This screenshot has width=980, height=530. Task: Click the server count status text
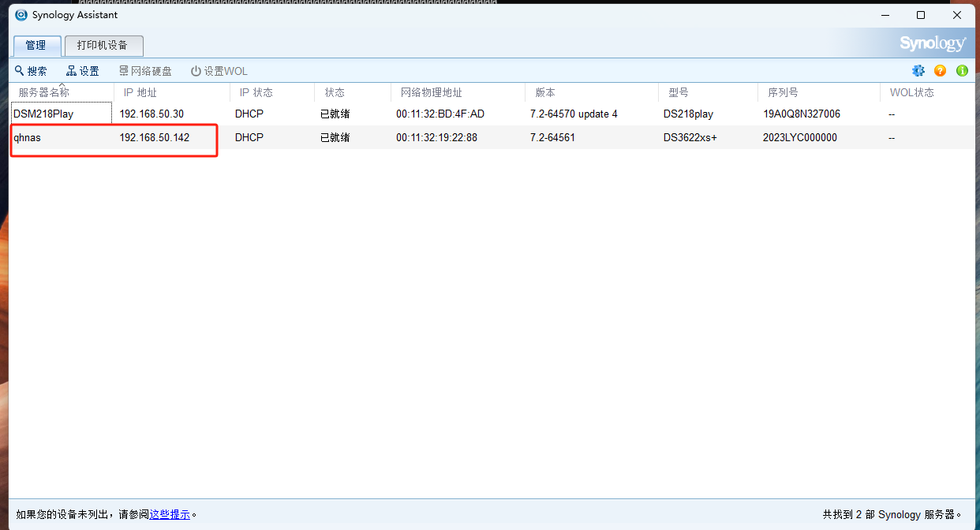point(892,514)
